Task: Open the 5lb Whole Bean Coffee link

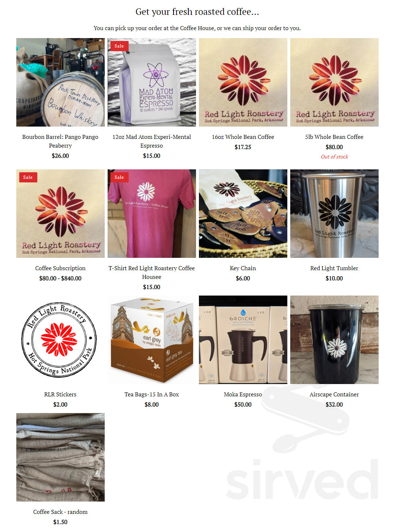Action: pyautogui.click(x=334, y=137)
